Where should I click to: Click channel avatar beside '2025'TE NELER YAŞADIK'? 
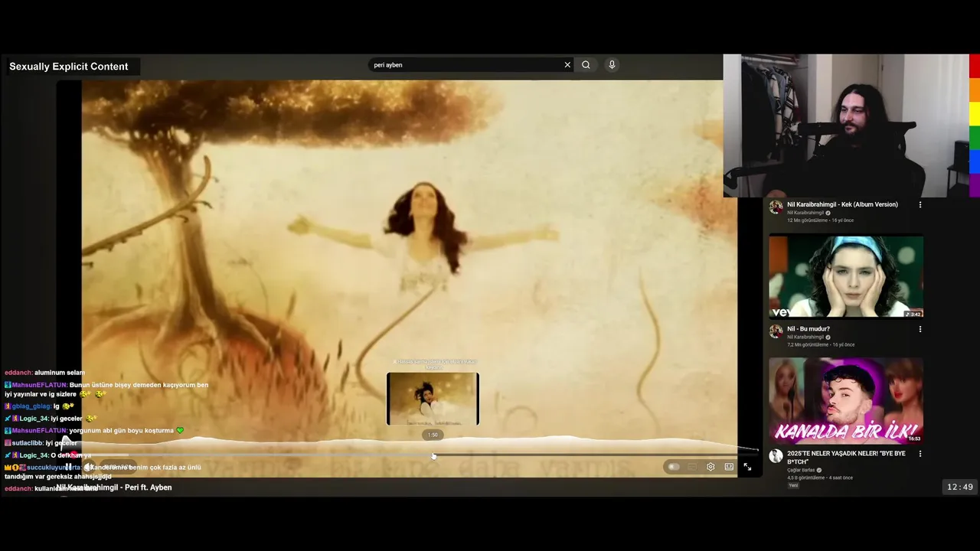(x=776, y=456)
